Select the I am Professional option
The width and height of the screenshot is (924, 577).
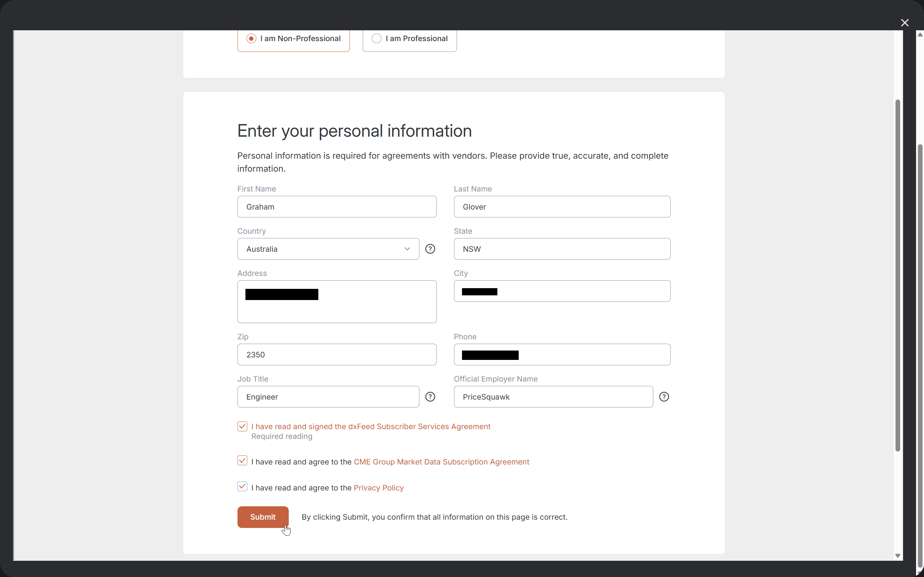376,38
